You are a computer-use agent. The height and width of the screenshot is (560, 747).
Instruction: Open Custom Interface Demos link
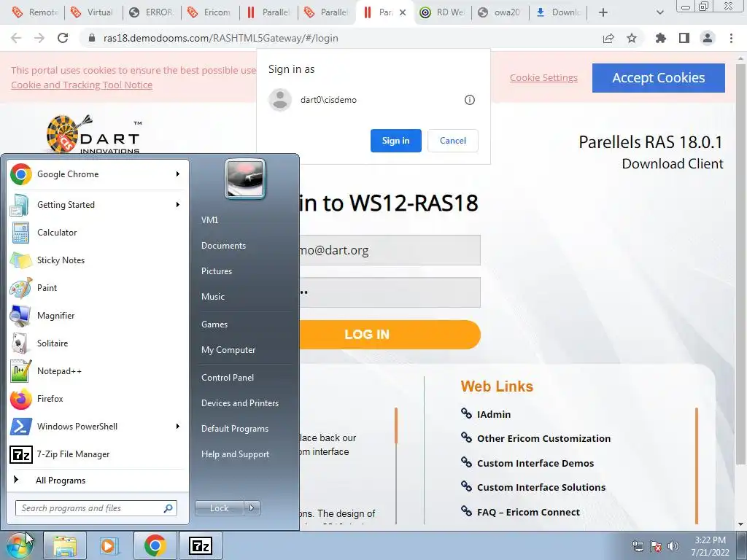535,463
